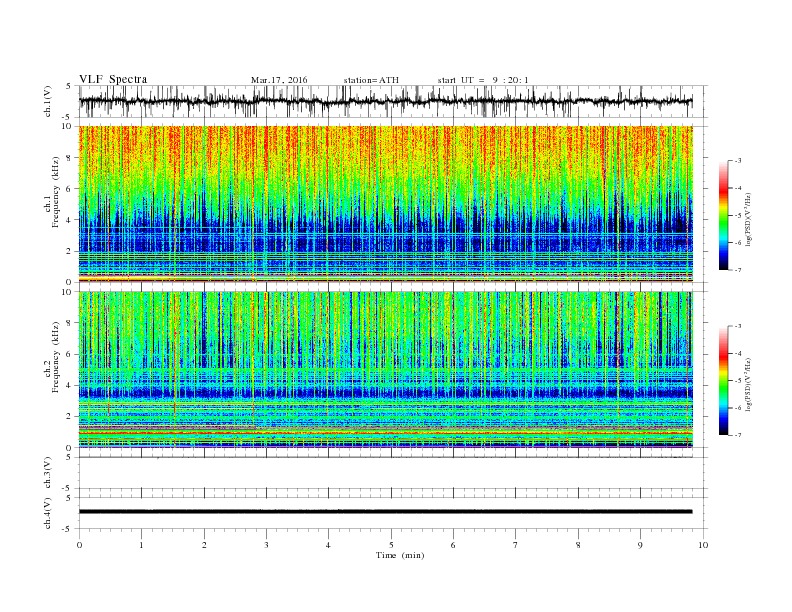The image size is (792, 612).
Task: Click the time axis tick label "1"
Action: (141, 545)
